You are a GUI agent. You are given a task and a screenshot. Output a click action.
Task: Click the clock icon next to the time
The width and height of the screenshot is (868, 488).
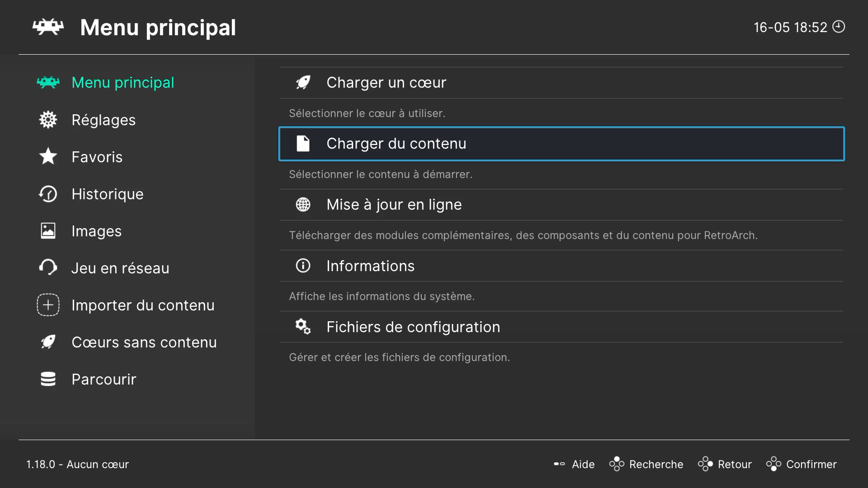pyautogui.click(x=839, y=27)
